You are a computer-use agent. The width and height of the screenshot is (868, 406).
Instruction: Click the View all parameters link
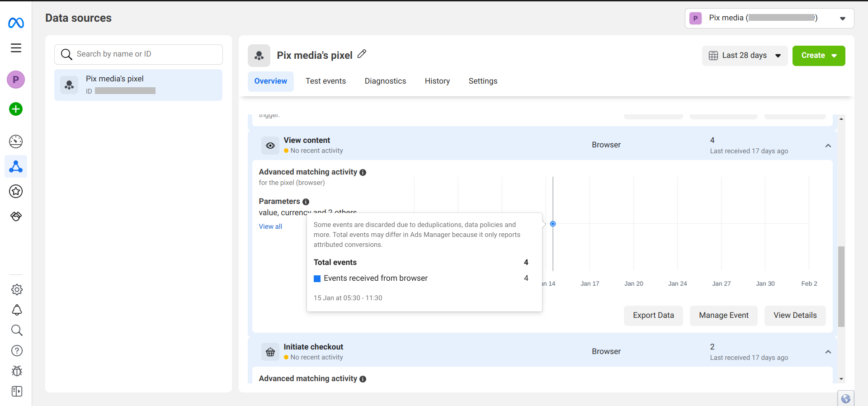(270, 227)
